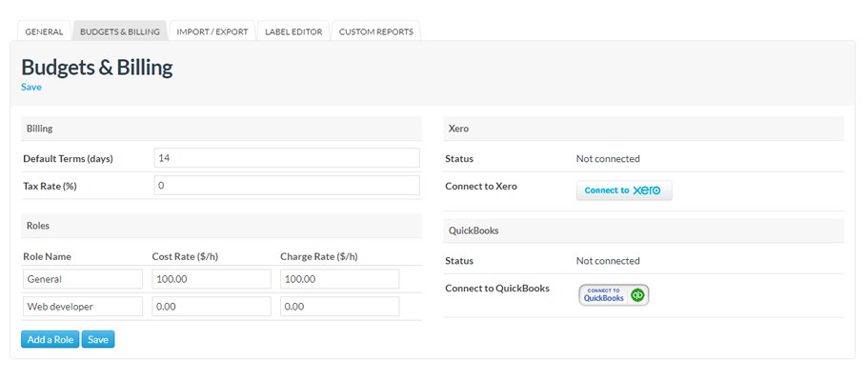Edit the Web developer cost rate field
The width and height of the screenshot is (868, 381).
pos(212,307)
